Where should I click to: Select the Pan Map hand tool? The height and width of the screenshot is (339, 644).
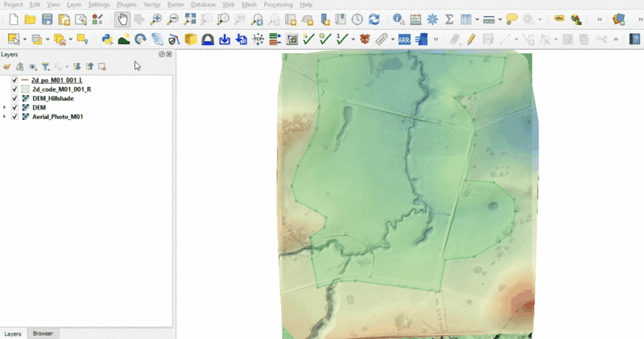(x=122, y=19)
